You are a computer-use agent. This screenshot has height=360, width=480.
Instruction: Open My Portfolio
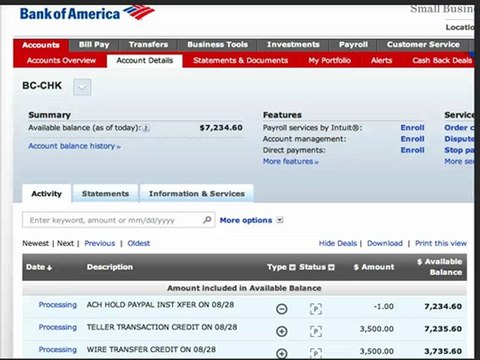329,61
